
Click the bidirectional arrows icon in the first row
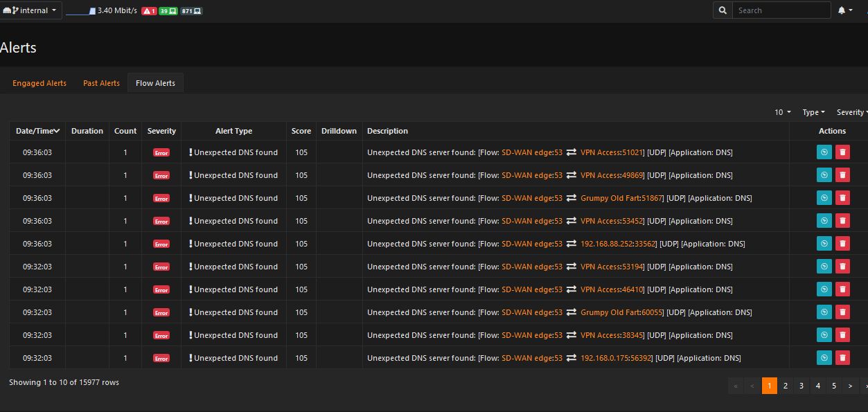[x=571, y=152]
